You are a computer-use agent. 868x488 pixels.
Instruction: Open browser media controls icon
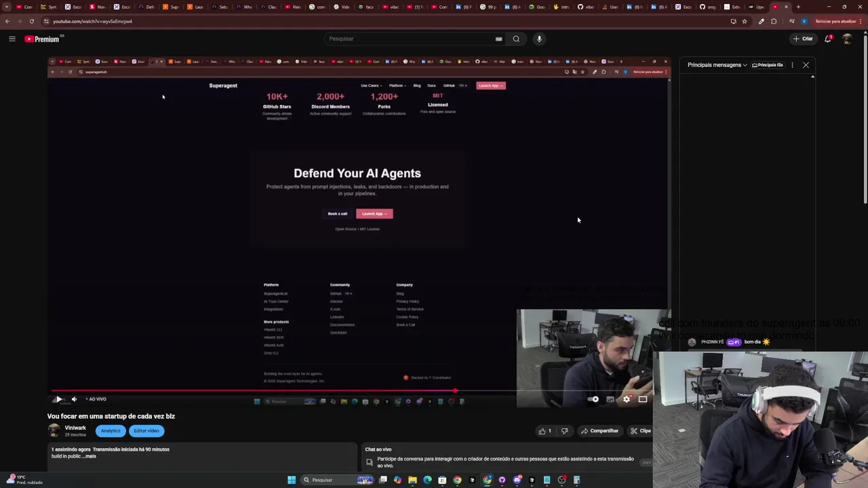[791, 21]
